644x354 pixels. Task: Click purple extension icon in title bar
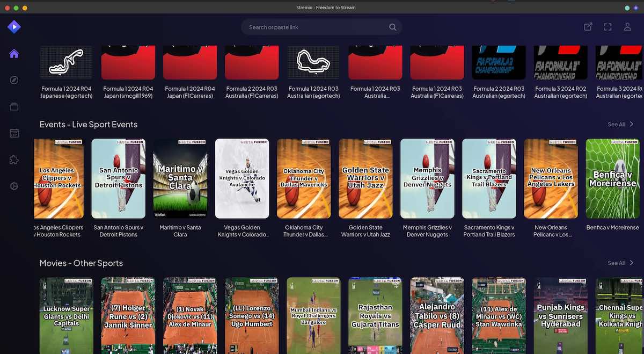(636, 8)
